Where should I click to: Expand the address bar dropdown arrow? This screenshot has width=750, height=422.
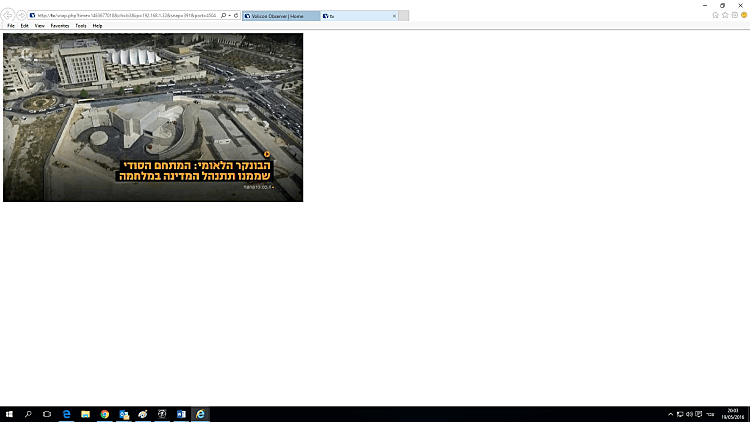click(x=229, y=16)
